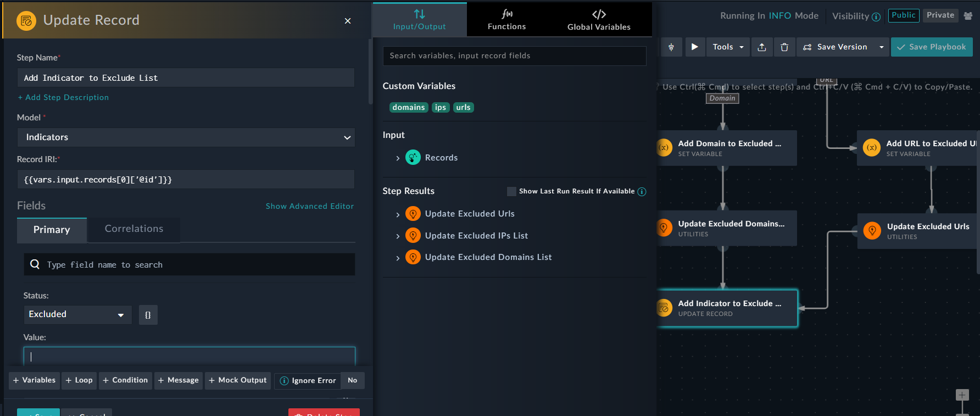Close the Update Record panel

pyautogui.click(x=348, y=21)
